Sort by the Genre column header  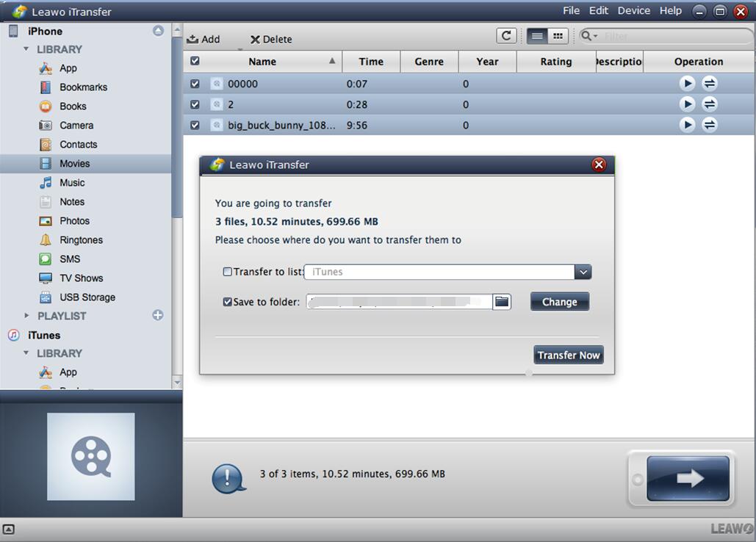429,61
